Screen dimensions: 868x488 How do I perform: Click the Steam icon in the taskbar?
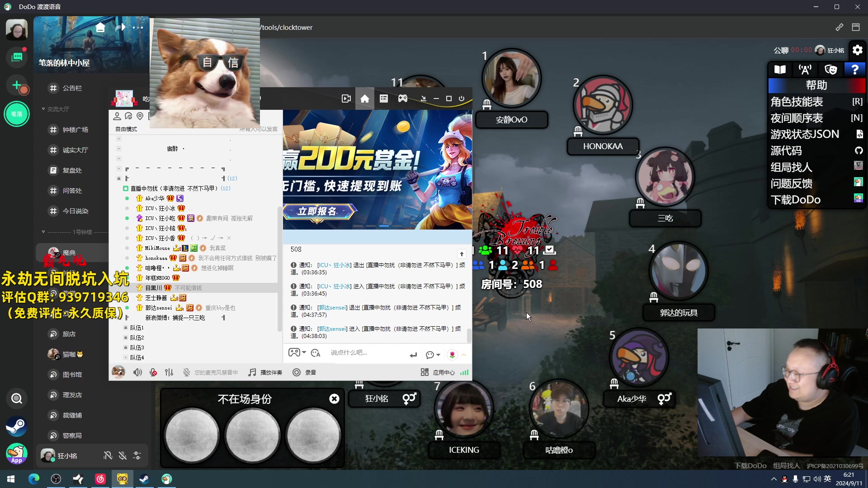pyautogui.click(x=144, y=479)
